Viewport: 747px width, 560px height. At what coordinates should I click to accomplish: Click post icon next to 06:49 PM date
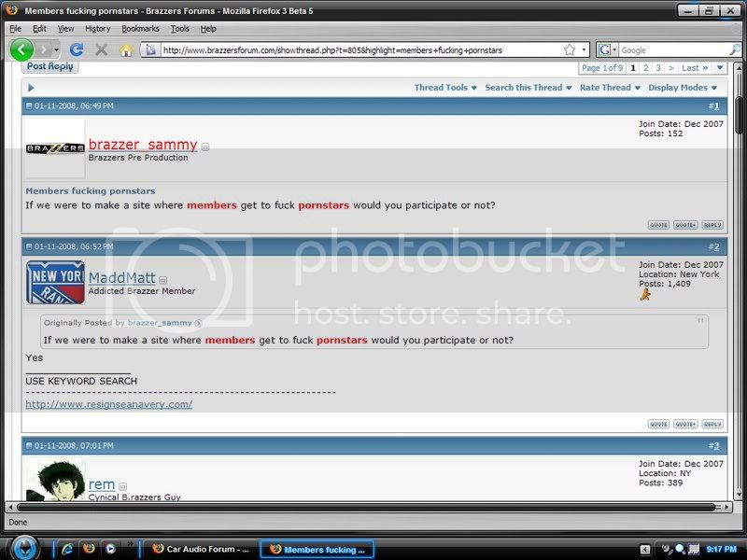pos(29,106)
